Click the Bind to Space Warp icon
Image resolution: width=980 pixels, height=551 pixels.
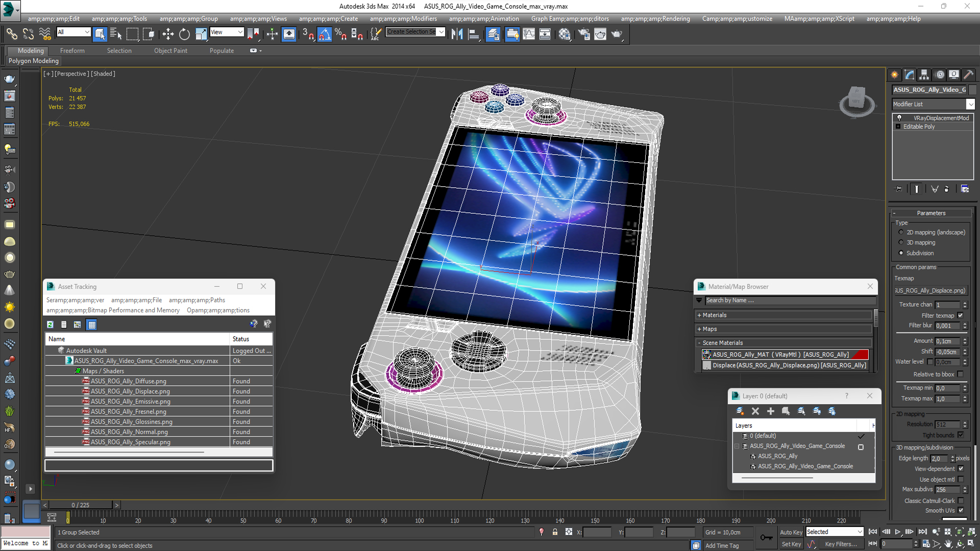point(45,34)
